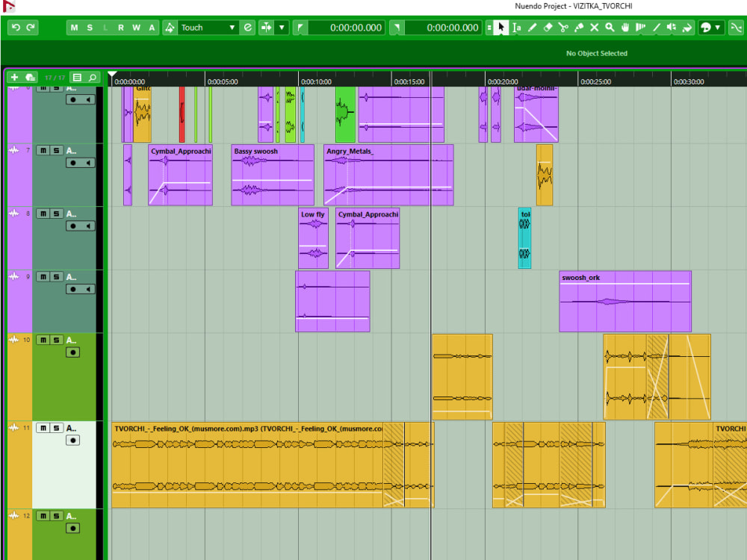Select Cymbal_Approachi clip on track 8
This screenshot has width=747, height=560.
click(368, 238)
